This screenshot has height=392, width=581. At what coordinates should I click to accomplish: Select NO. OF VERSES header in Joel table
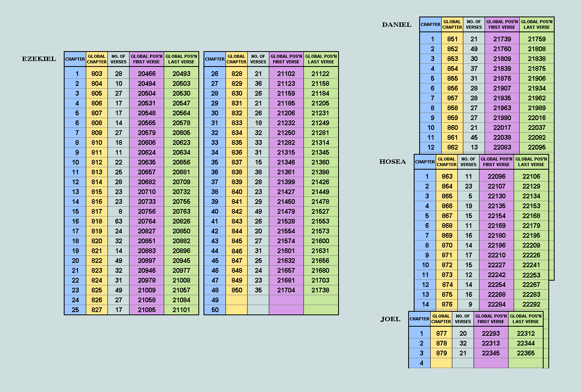[x=463, y=319]
